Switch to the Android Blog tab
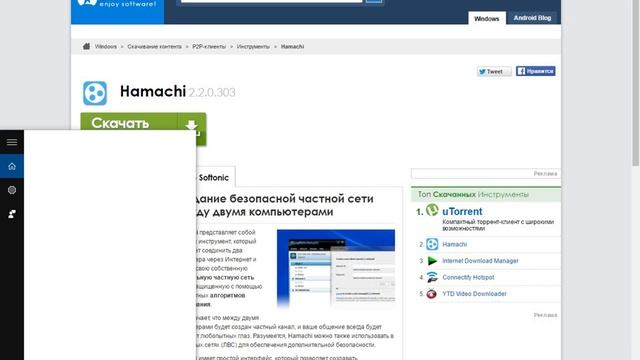 click(532, 18)
